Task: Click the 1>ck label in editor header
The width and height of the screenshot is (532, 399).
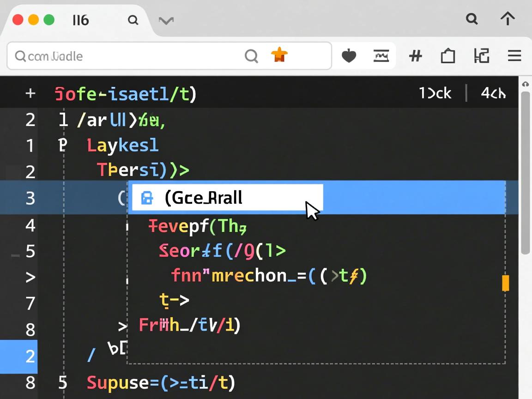Action: pos(435,93)
